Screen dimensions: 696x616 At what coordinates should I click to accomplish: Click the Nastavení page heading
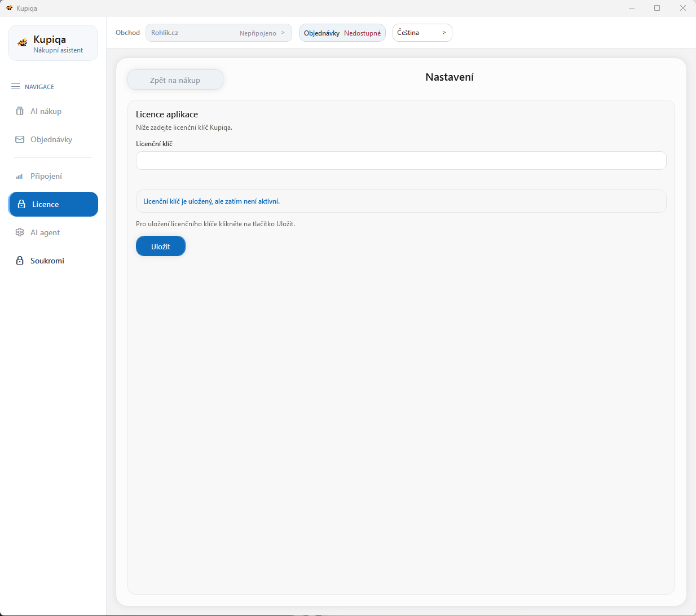450,77
